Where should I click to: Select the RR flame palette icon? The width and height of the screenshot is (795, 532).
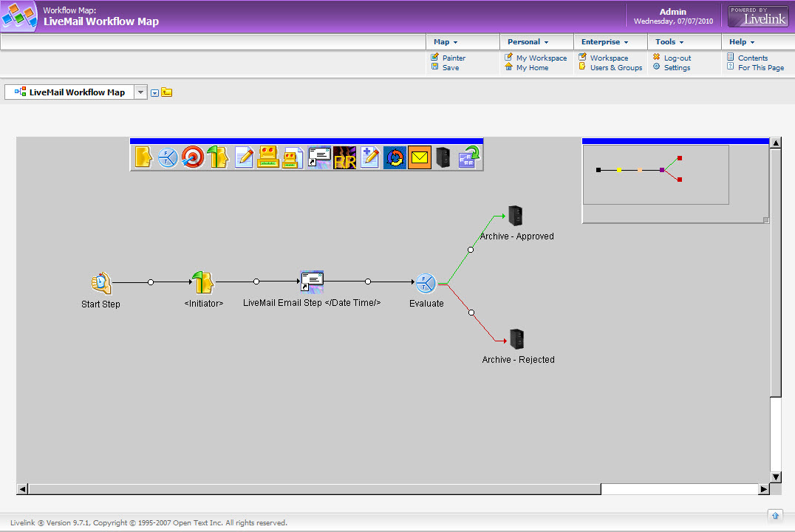click(x=345, y=157)
